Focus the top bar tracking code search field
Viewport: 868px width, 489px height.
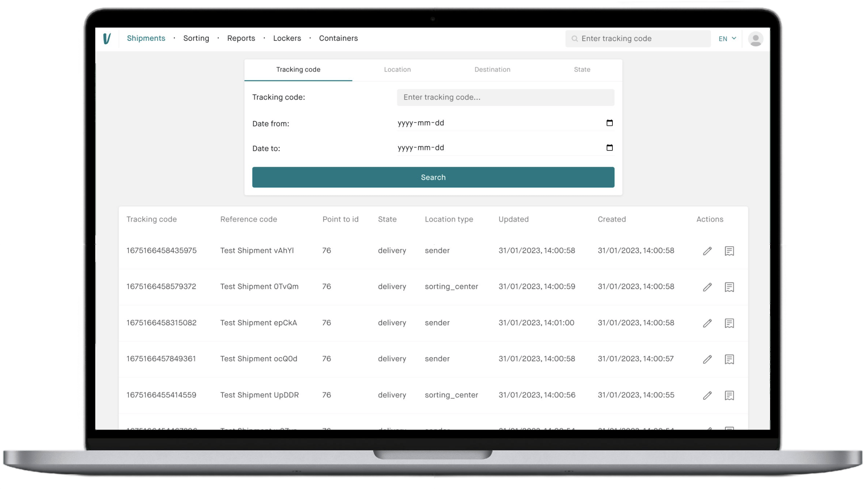coord(638,39)
